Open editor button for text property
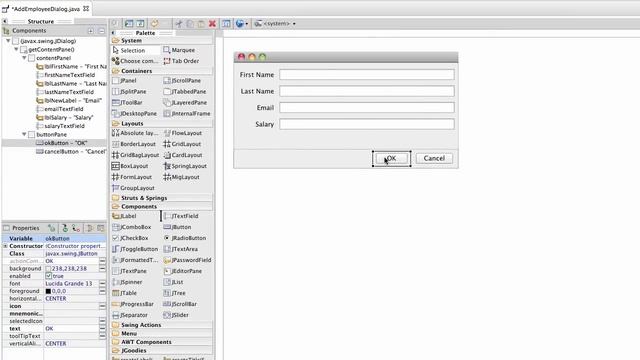The height and width of the screenshot is (360, 640). (102, 329)
